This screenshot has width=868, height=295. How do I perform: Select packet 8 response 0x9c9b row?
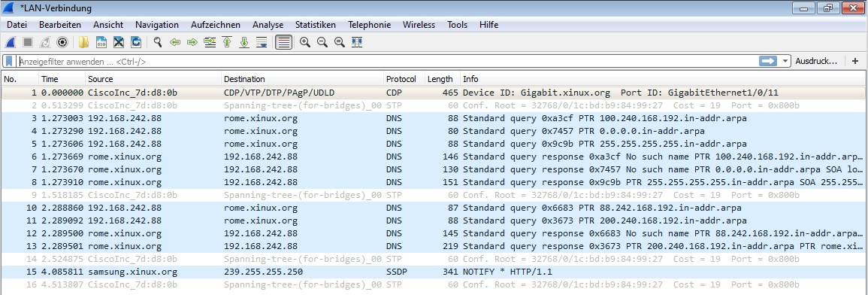tap(434, 182)
